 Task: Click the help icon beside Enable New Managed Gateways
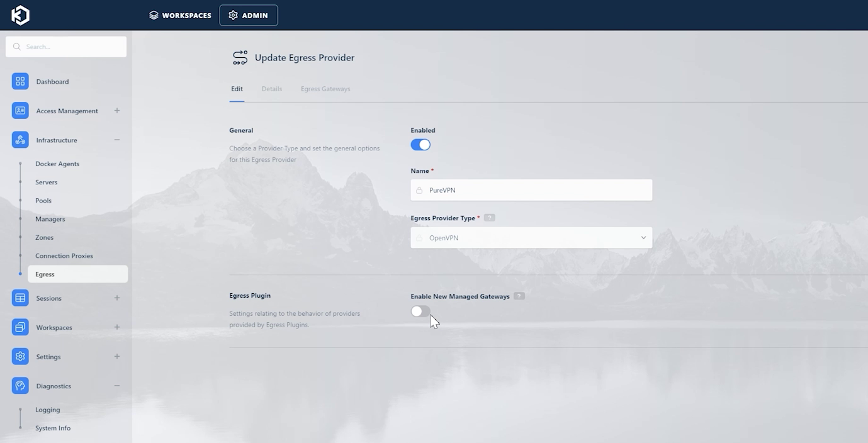[519, 296]
